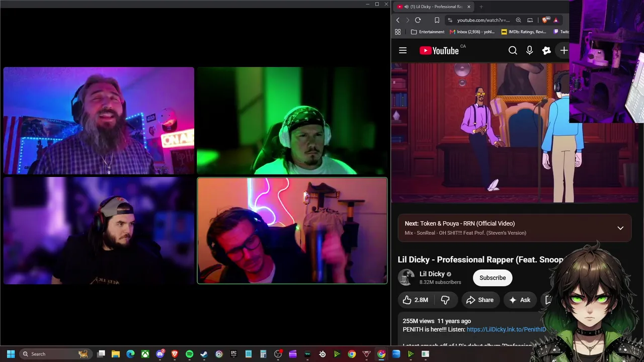Click the cast/install icon in address bar

530,20
